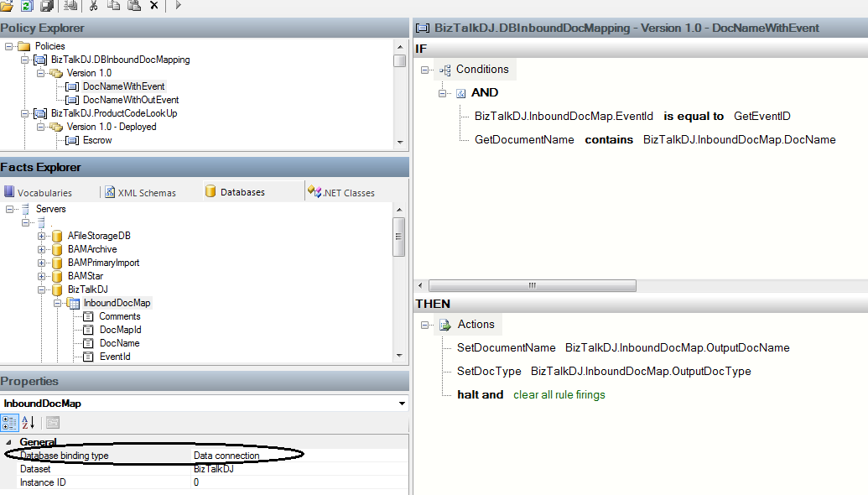Click the Save toolbar icon
The height and width of the screenshot is (495, 868).
point(45,6)
